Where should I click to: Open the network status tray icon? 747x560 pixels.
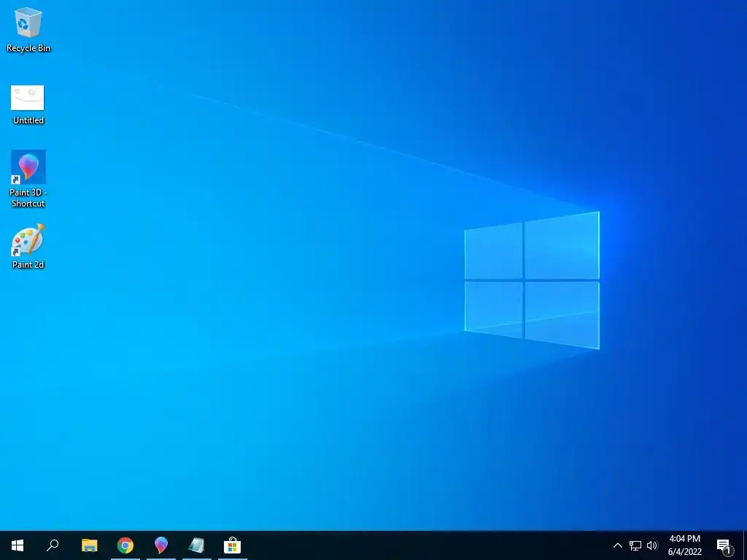point(635,545)
